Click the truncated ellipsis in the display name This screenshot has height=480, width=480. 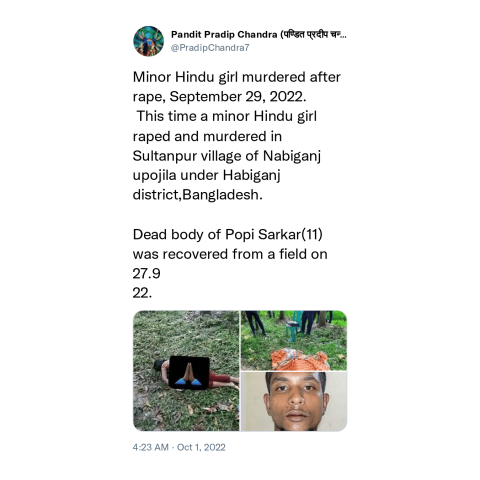[x=343, y=36]
